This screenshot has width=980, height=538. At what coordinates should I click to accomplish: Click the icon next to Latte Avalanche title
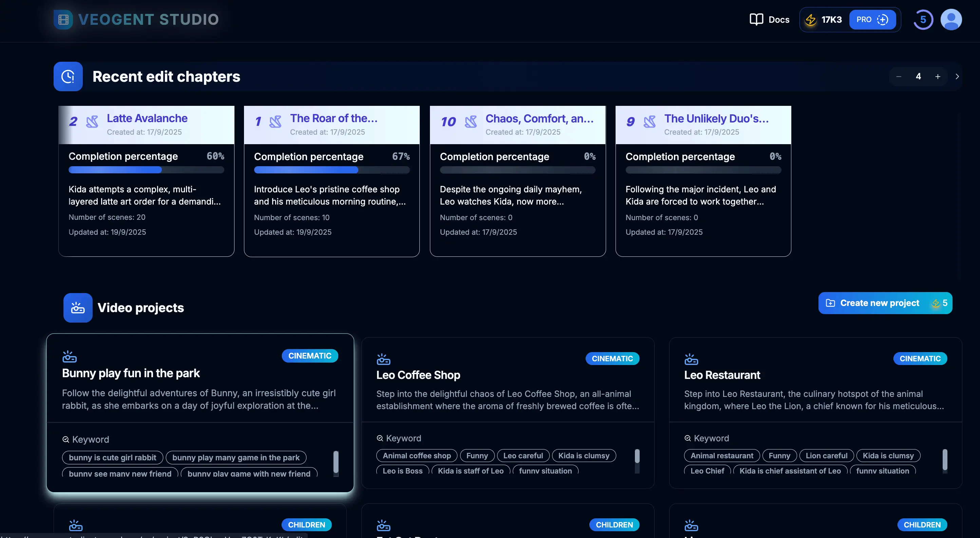click(x=92, y=122)
